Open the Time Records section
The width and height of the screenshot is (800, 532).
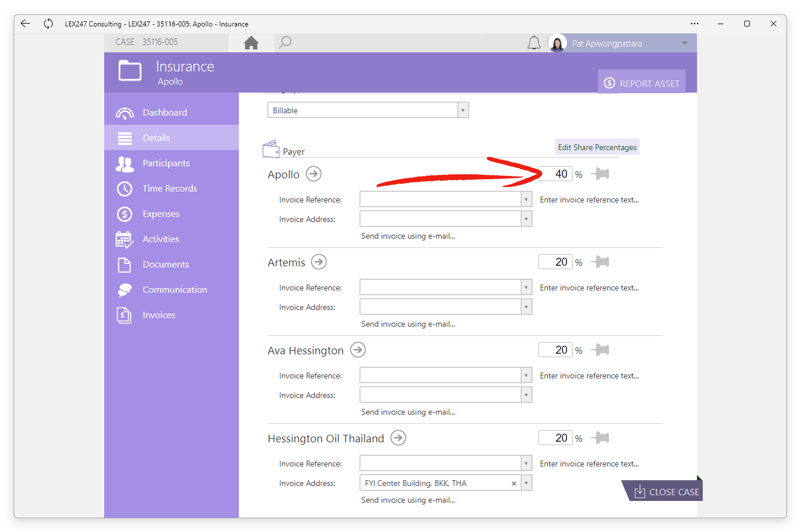172,189
